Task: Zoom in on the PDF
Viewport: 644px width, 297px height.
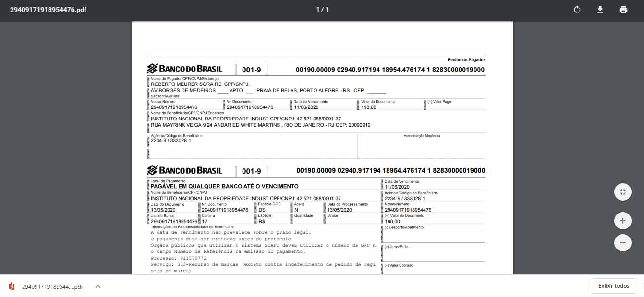Action: click(x=622, y=221)
